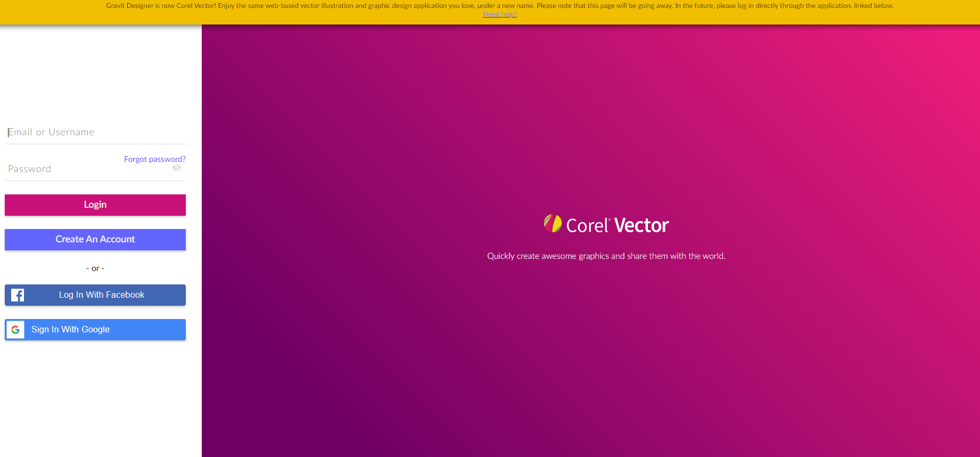
Task: Choose Log In With Facebook
Action: click(x=101, y=295)
